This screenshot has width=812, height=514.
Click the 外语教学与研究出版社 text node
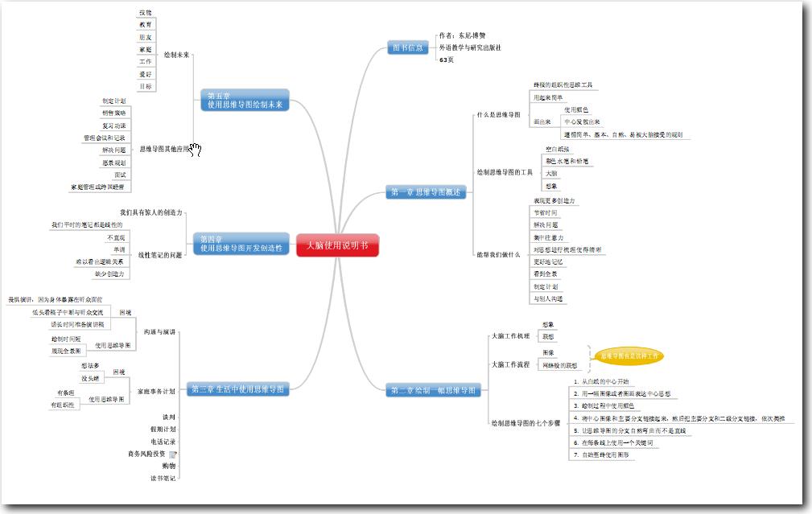(470, 48)
